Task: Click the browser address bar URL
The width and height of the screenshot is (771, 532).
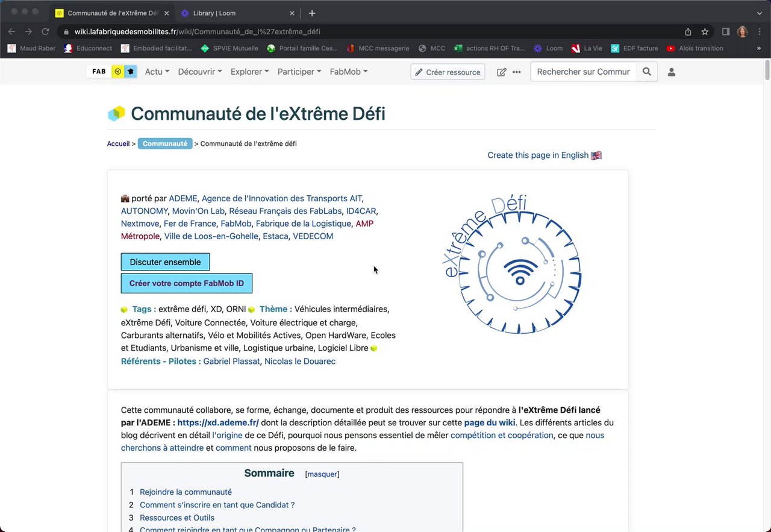Action: click(x=197, y=31)
